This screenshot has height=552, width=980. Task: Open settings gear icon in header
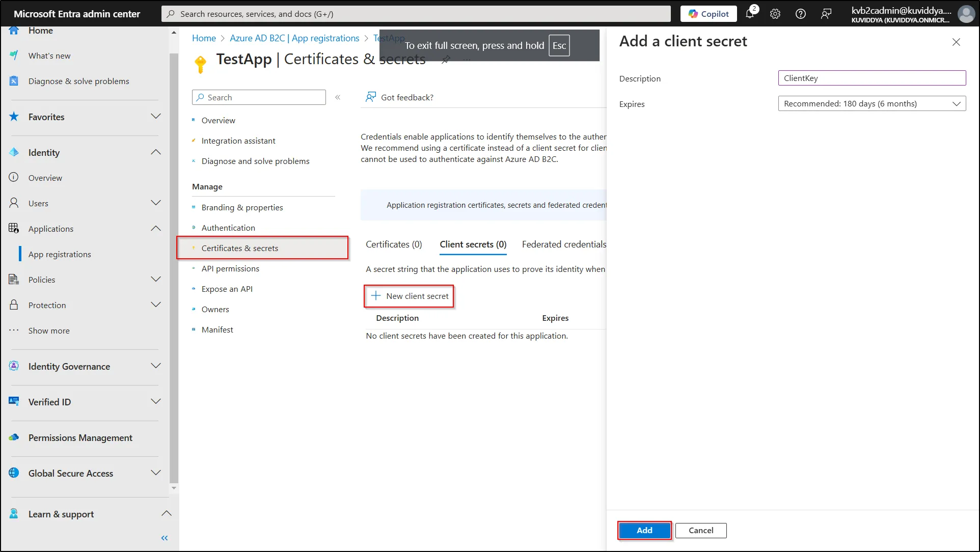(x=775, y=14)
